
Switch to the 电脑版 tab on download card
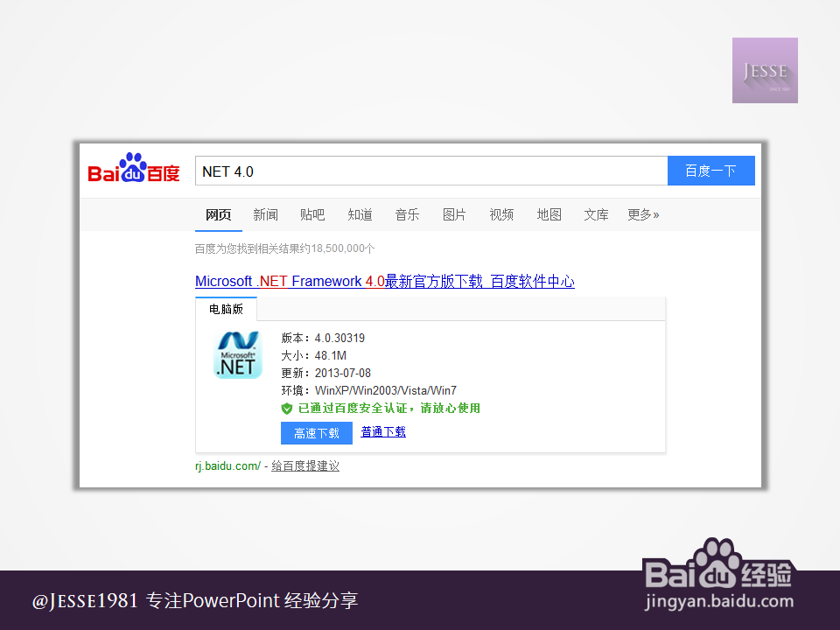[226, 308]
